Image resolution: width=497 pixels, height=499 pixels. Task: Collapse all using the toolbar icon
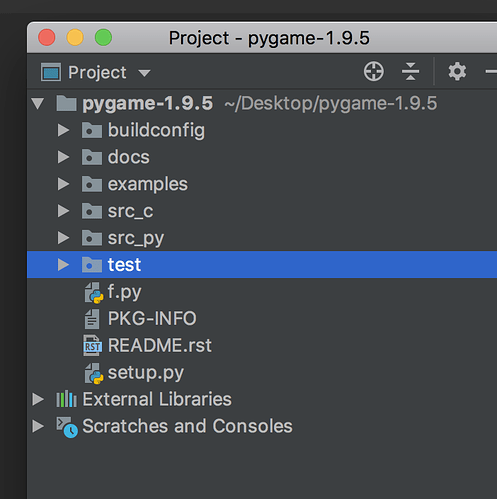click(x=410, y=71)
